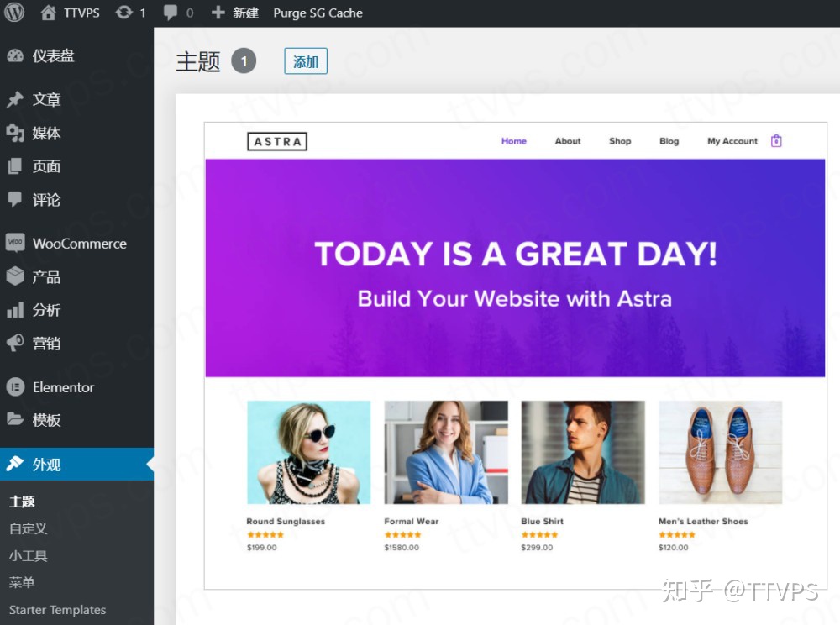Click Blue Shirt product image
Viewport: 840px width, 625px height.
(x=583, y=452)
